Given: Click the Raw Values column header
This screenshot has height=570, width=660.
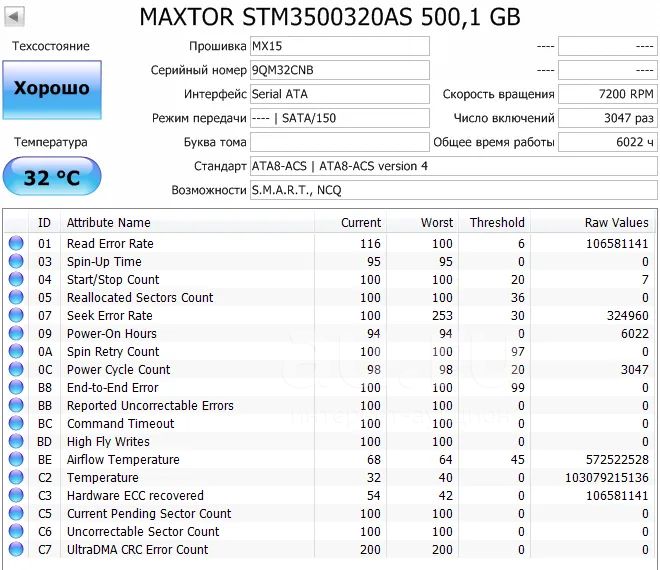Looking at the screenshot, I should (x=593, y=222).
